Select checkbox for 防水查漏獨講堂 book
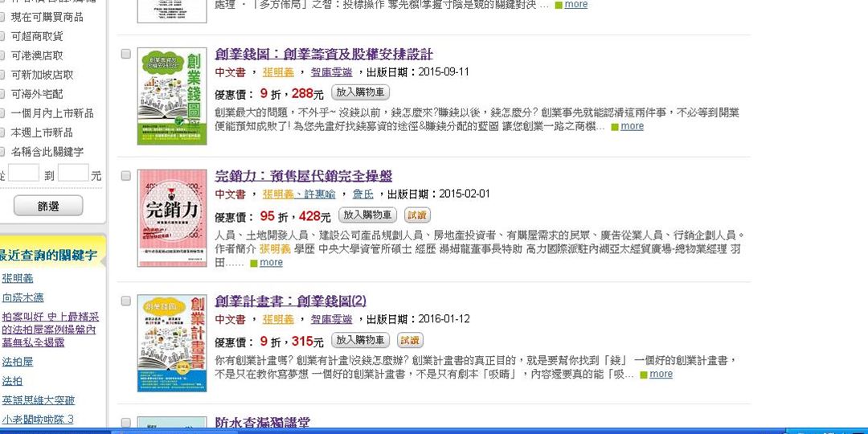Viewport: 868px width, 434px height. click(125, 423)
